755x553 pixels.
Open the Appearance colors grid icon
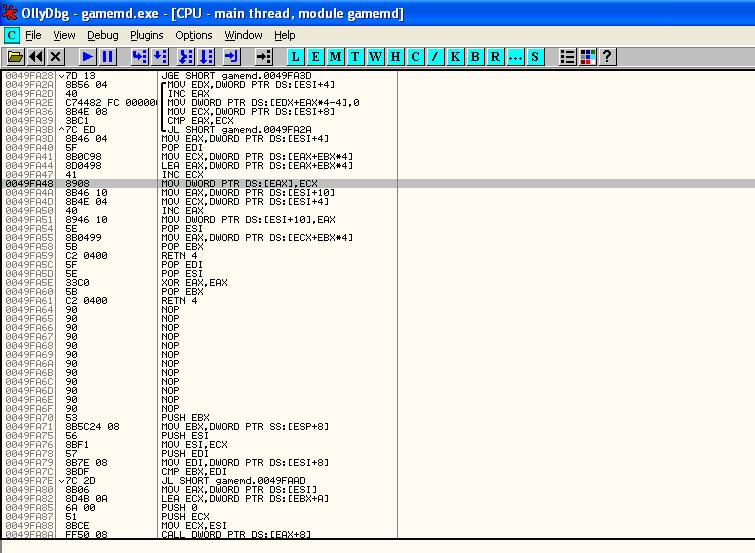click(x=587, y=57)
